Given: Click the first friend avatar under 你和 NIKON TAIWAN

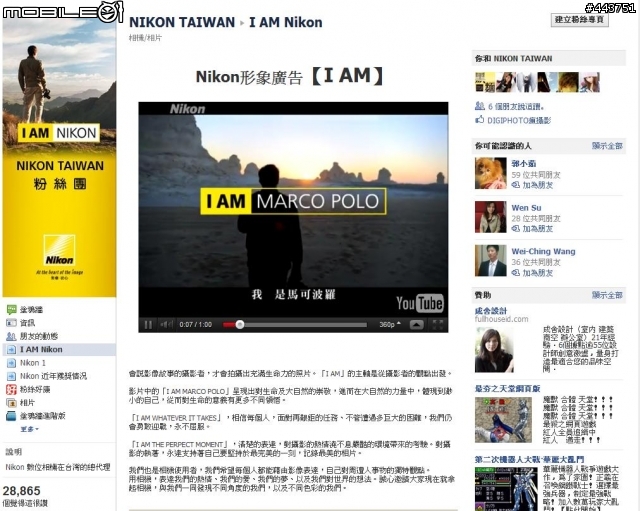Looking at the screenshot, I should (x=485, y=82).
